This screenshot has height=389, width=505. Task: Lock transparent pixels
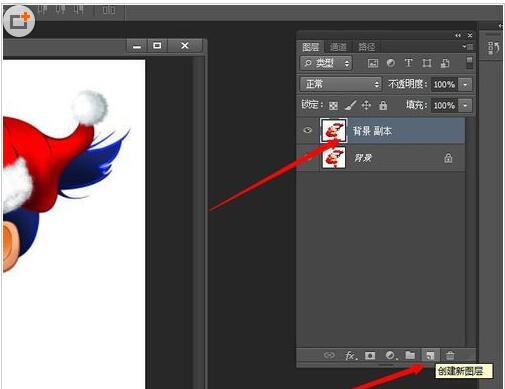333,106
